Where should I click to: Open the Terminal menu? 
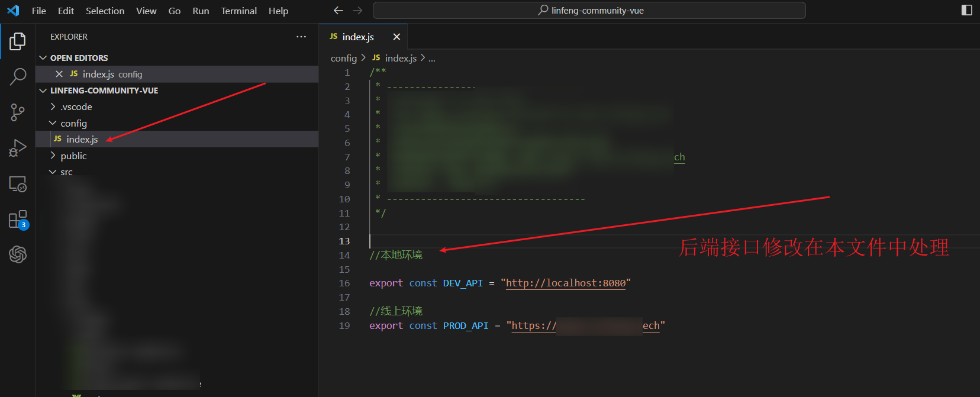click(x=239, y=11)
